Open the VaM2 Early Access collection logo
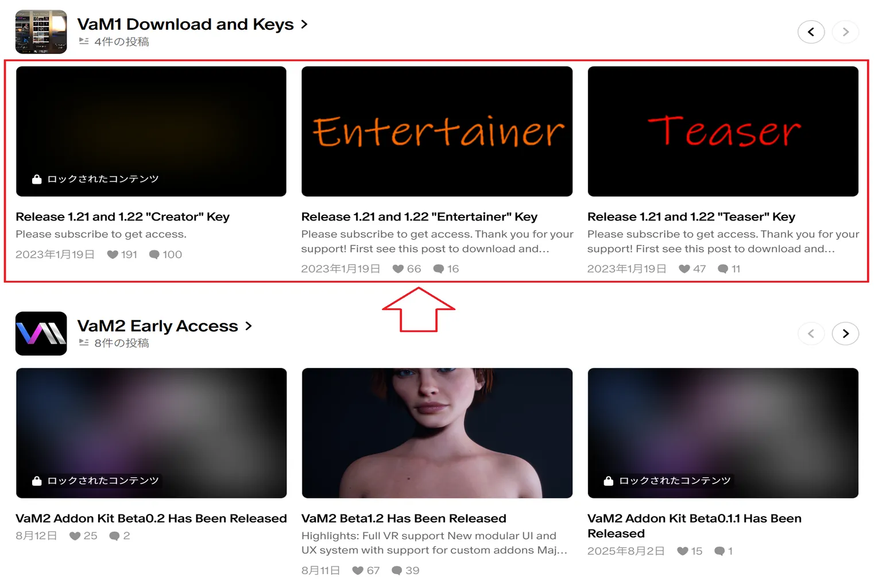This screenshot has height=588, width=882. (x=41, y=334)
